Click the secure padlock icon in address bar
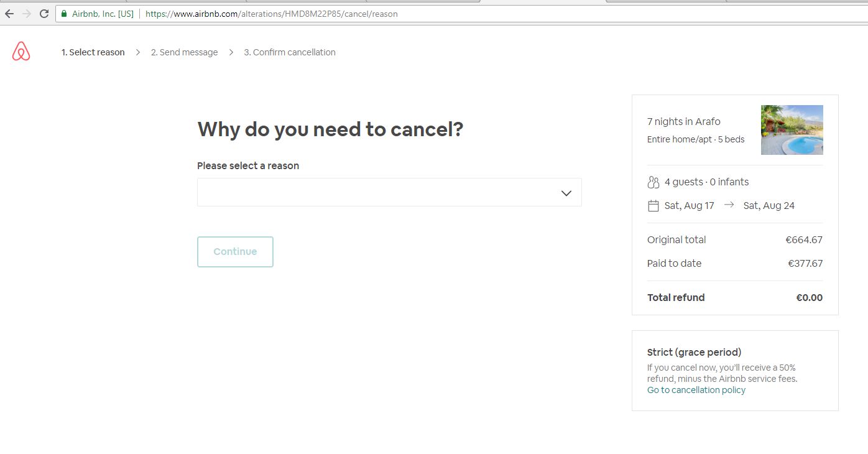Screen dimensions: 868x454 click(63, 13)
